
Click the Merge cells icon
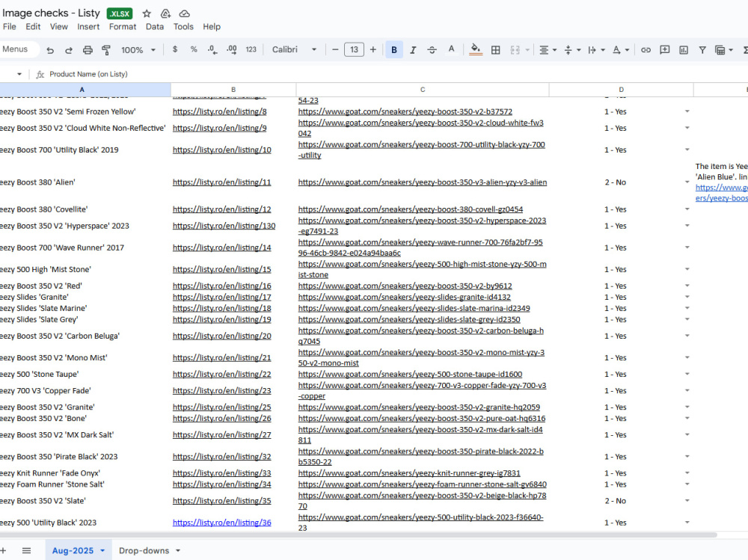click(515, 49)
